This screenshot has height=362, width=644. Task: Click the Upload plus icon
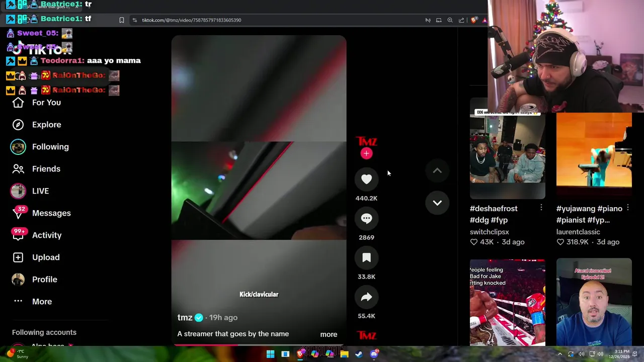(18, 257)
